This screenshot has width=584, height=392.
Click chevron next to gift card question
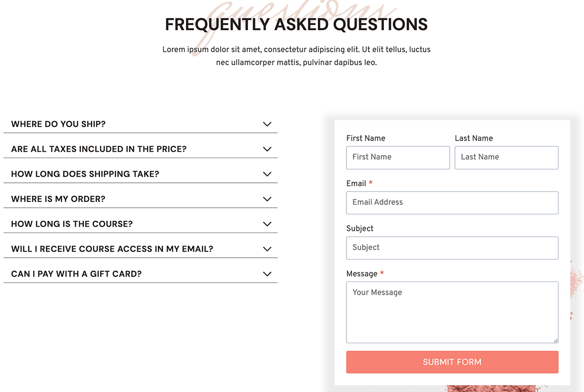pyautogui.click(x=267, y=274)
